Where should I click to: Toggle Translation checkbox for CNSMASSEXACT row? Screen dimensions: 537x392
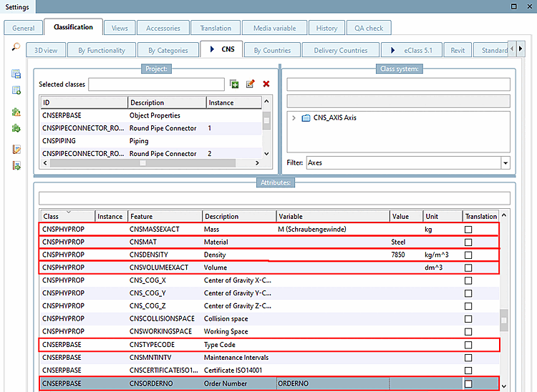468,230
